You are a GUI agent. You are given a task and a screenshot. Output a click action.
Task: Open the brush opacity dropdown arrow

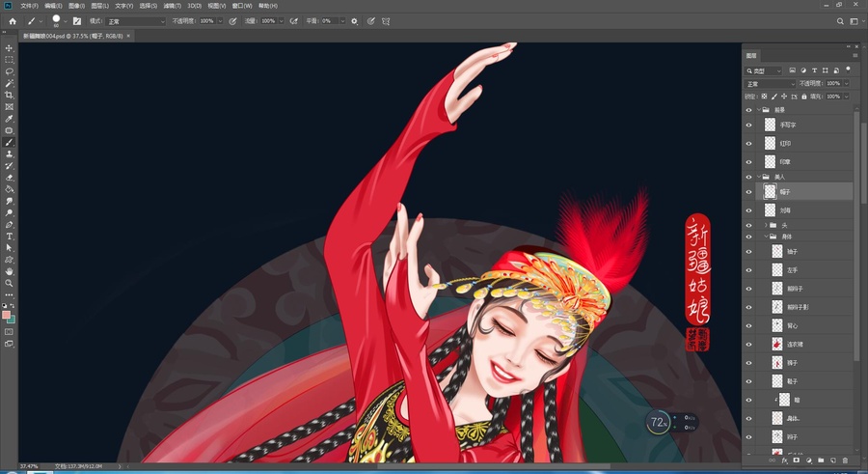tap(220, 21)
